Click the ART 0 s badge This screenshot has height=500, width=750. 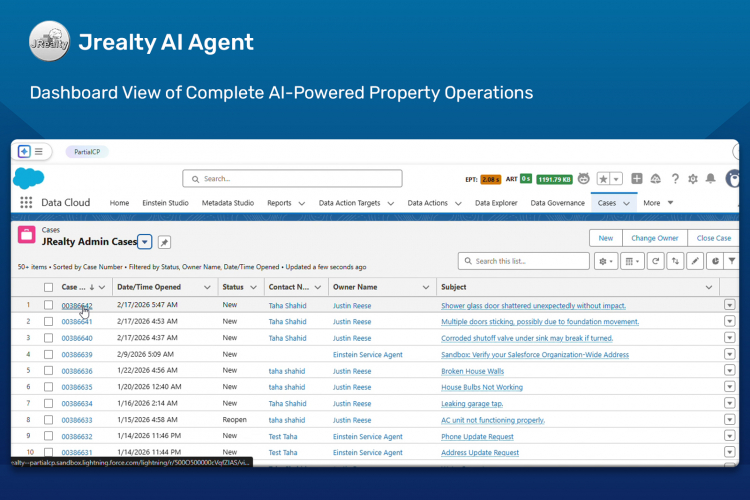pos(526,178)
